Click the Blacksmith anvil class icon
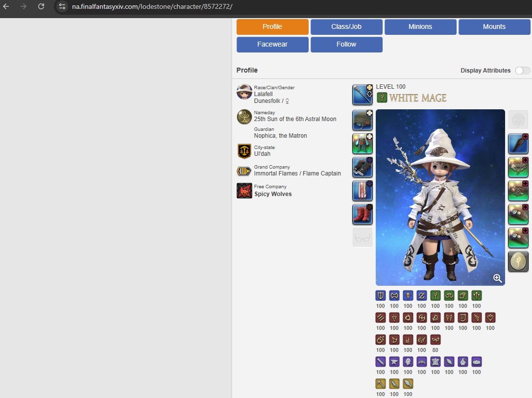This screenshot has width=532, height=398. [x=394, y=362]
